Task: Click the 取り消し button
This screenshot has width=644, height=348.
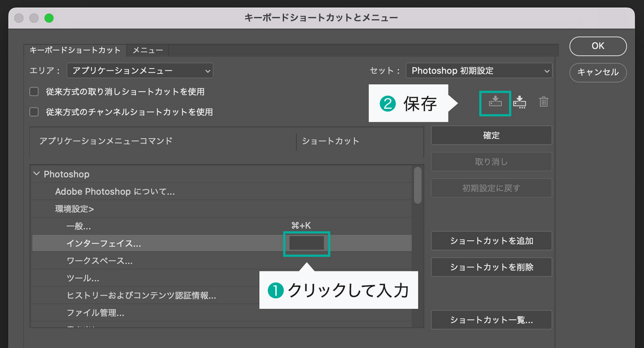Action: [491, 161]
